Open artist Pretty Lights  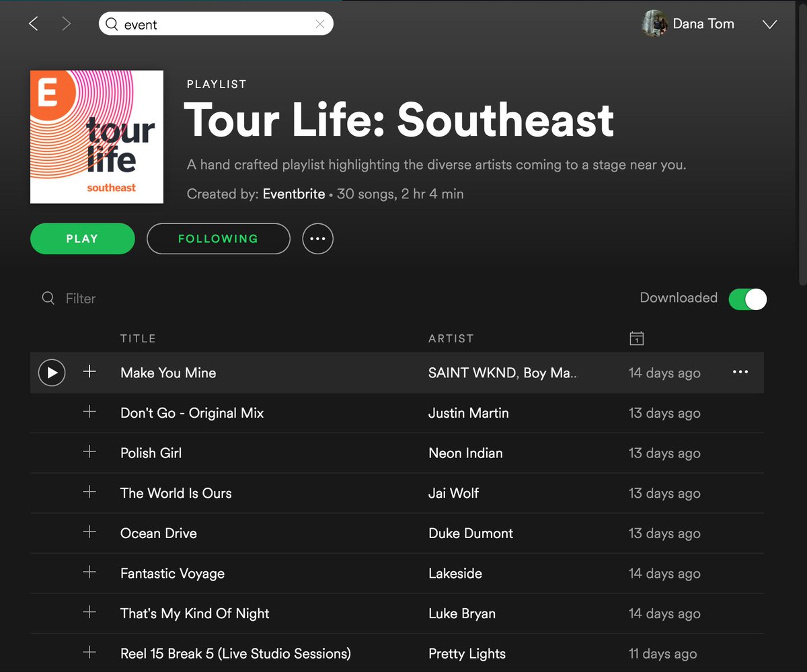tap(467, 654)
